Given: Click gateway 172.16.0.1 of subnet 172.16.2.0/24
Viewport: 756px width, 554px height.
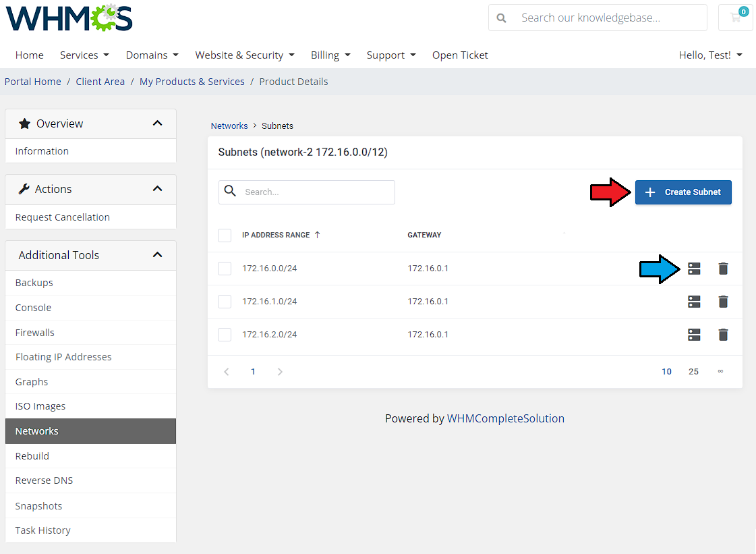Looking at the screenshot, I should pos(428,335).
